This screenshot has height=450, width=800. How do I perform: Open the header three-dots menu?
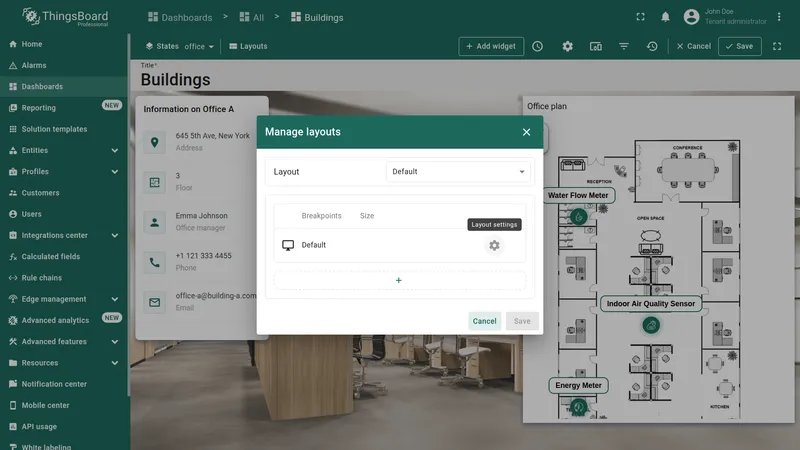pyautogui.click(x=779, y=17)
